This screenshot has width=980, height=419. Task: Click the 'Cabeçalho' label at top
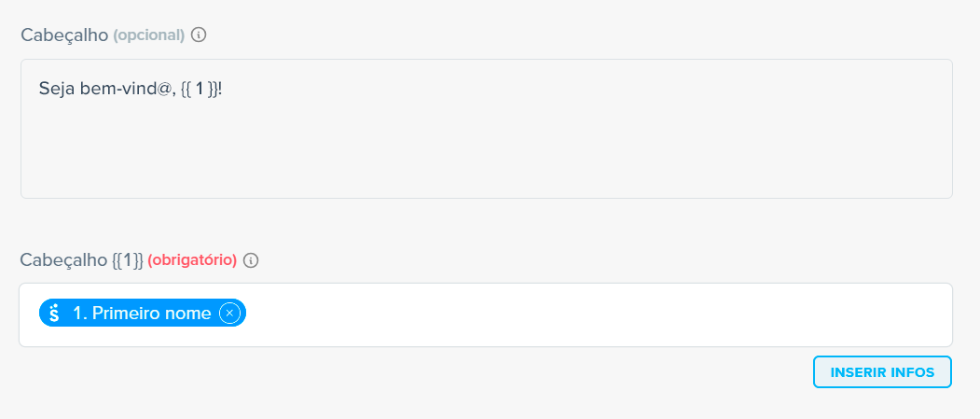64,35
